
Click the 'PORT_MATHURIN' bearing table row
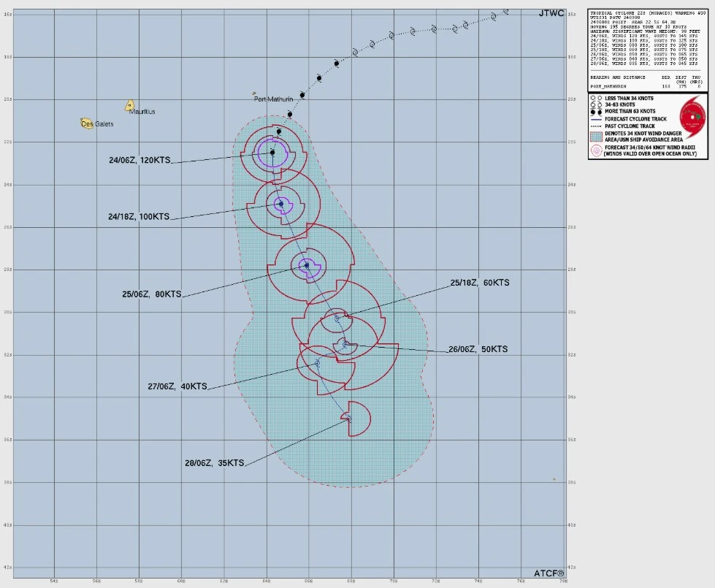click(646, 86)
